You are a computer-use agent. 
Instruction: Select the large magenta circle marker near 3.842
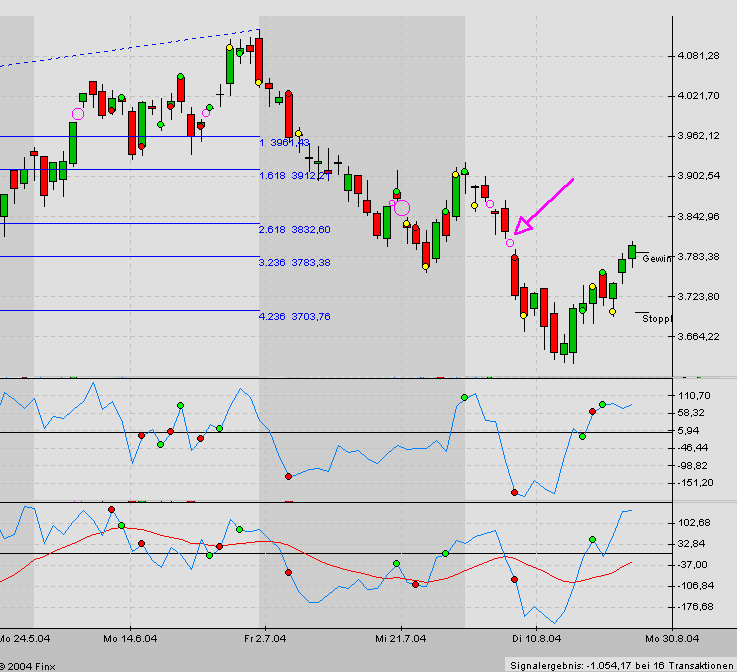click(x=402, y=208)
